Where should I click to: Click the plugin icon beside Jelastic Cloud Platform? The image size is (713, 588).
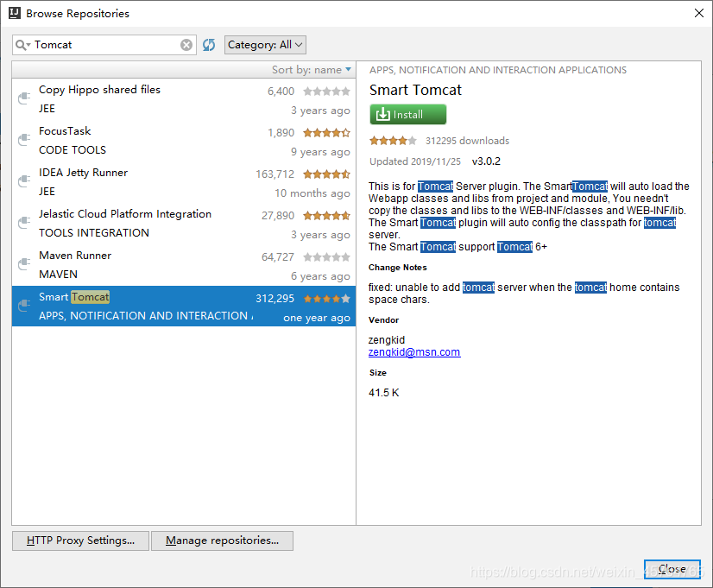pyautogui.click(x=24, y=223)
